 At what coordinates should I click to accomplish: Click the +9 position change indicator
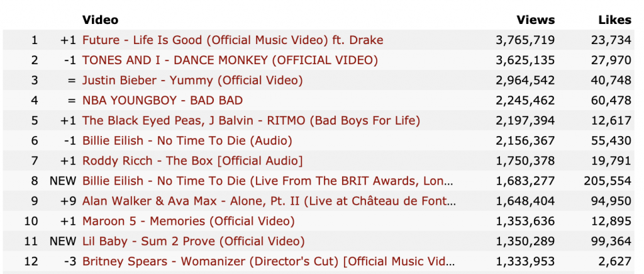coord(68,202)
